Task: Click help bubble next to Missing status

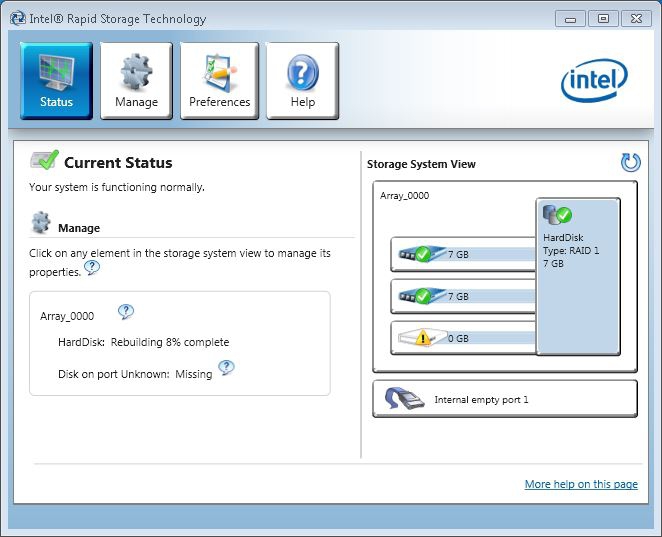Action: point(226,368)
